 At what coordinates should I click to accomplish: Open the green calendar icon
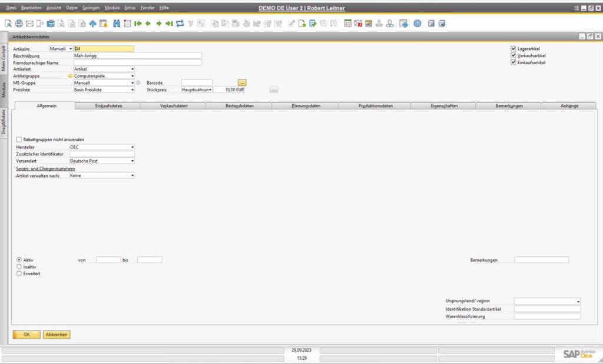347,24
